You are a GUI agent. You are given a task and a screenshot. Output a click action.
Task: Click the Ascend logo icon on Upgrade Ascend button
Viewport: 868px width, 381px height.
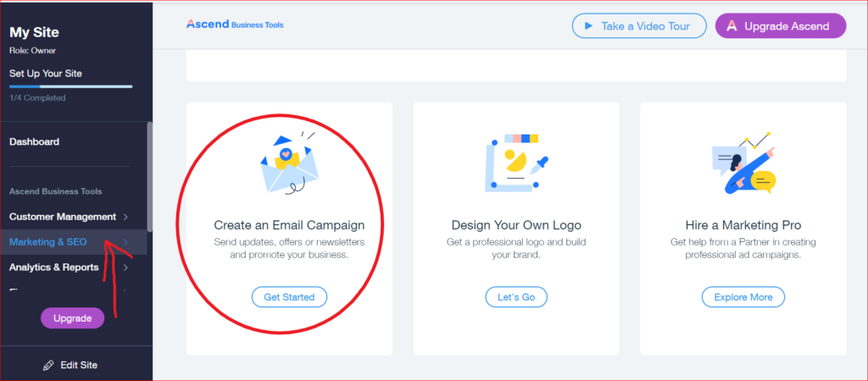tap(731, 26)
